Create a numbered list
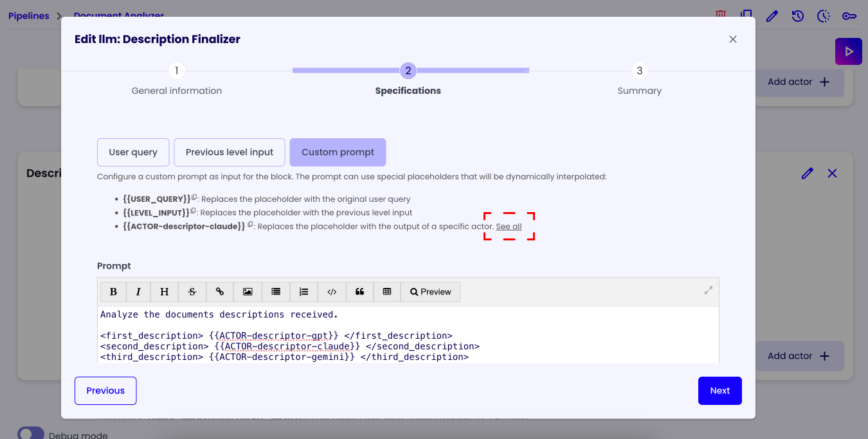 (304, 292)
